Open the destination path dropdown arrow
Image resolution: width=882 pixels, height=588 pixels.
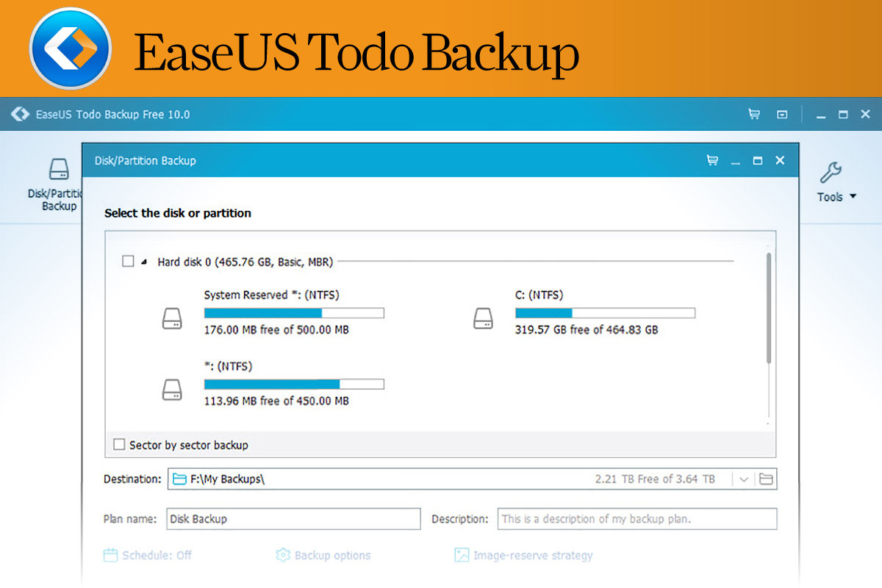click(745, 478)
